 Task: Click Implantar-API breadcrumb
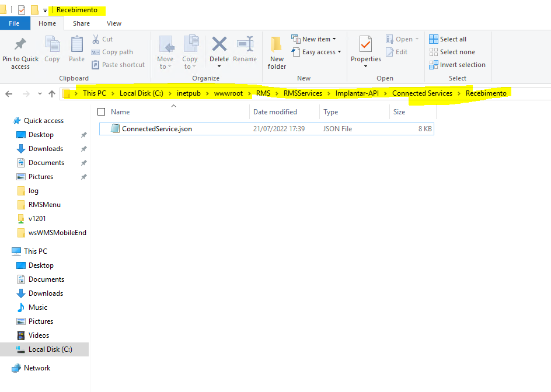point(357,93)
